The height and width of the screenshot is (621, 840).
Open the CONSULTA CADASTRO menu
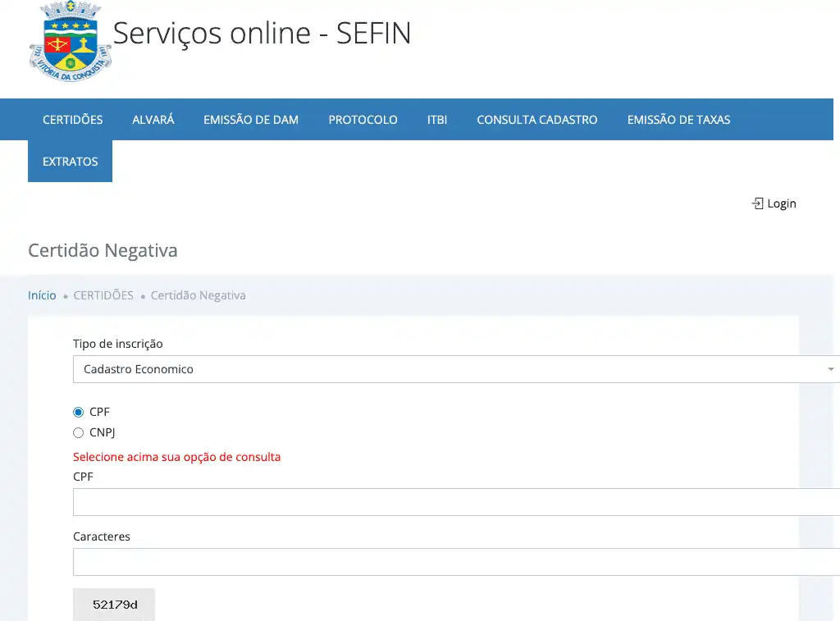(x=537, y=120)
